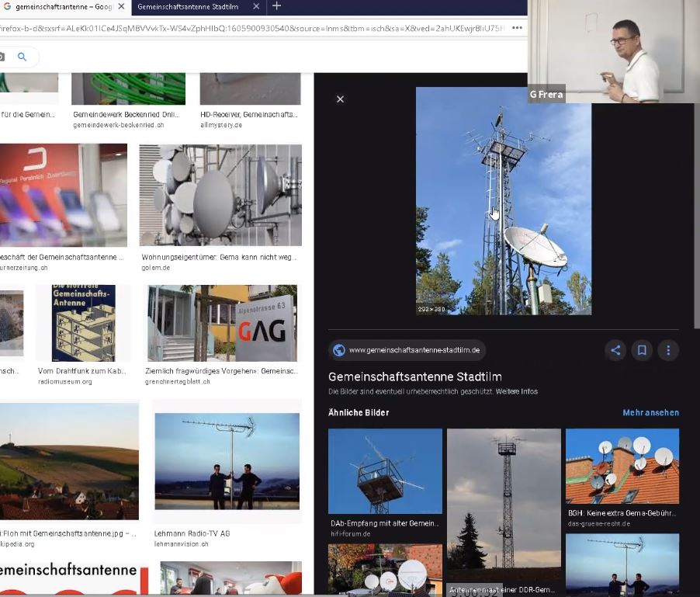The width and height of the screenshot is (700, 597).
Task: Open Gemeindewerk Beckenried green cables image
Action: point(129,89)
